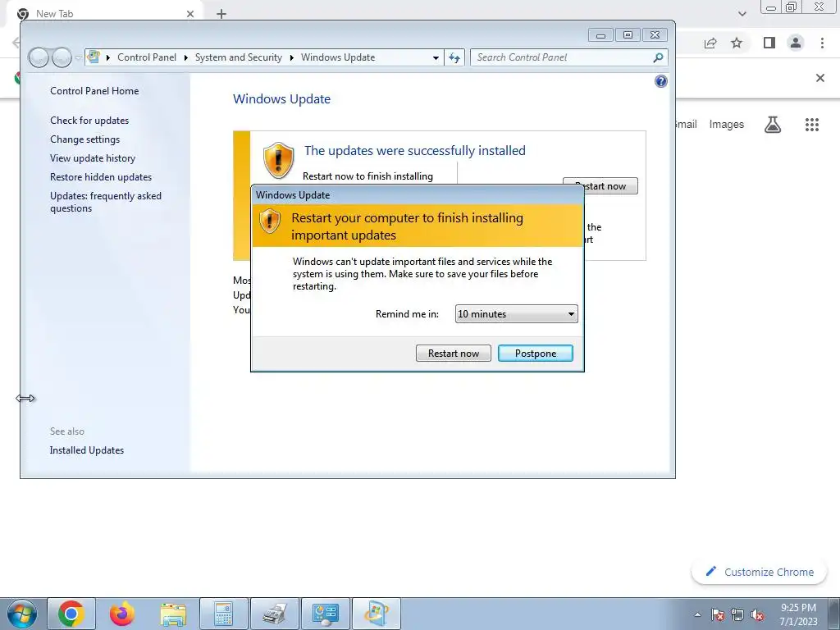Screen dimensions: 840x630
Task: Click the blue help question mark icon
Action: [x=661, y=81]
